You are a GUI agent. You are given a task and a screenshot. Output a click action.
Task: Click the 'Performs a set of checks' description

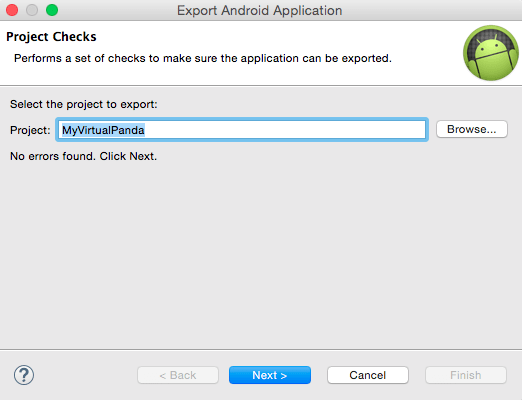tap(203, 58)
